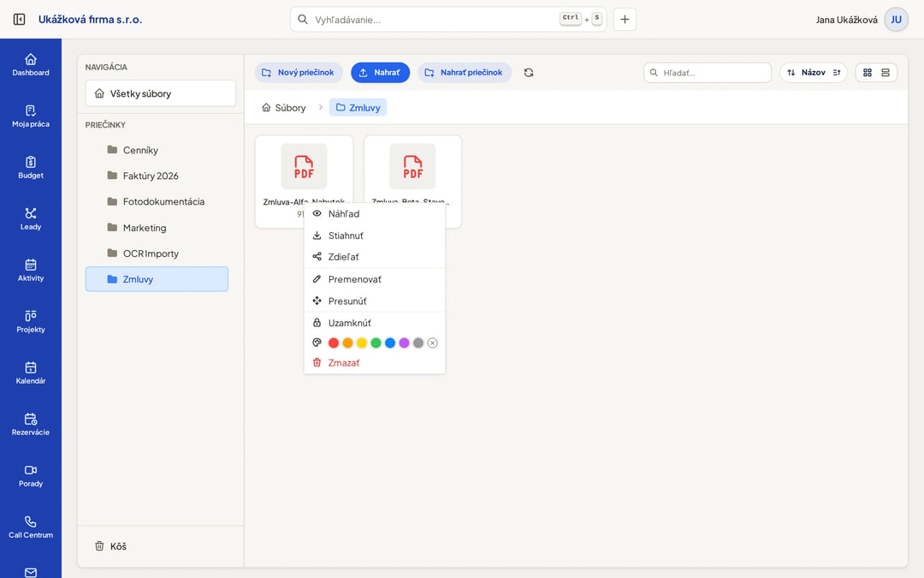
Task: Open Cenníky folder
Action: pos(157,150)
